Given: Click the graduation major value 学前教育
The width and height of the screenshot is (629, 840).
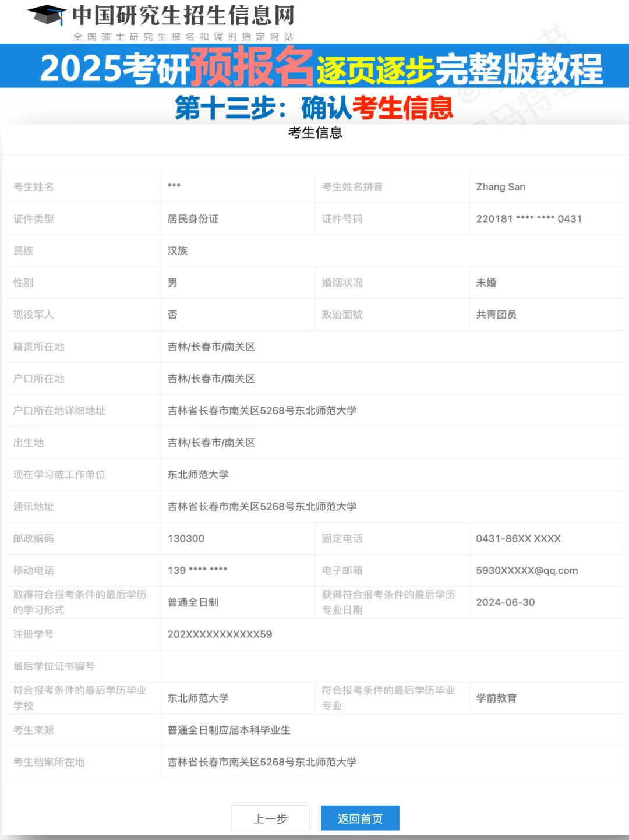Looking at the screenshot, I should click(496, 698).
